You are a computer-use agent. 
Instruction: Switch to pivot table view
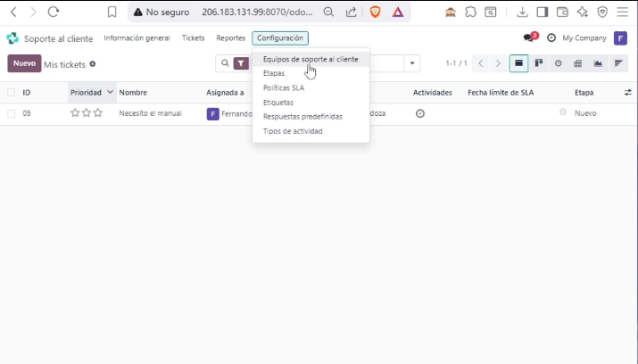click(x=578, y=63)
